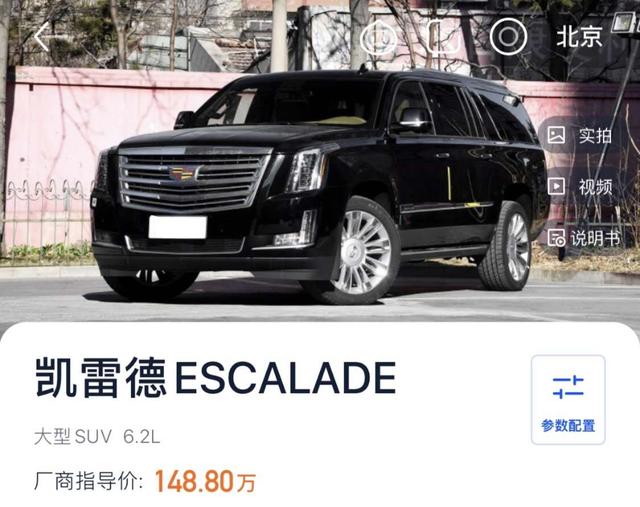Go back using the left arrow
The height and width of the screenshot is (507, 640).
42,37
